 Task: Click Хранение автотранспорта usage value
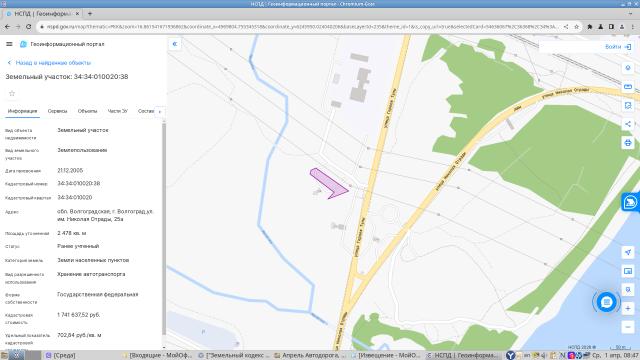tap(91, 274)
